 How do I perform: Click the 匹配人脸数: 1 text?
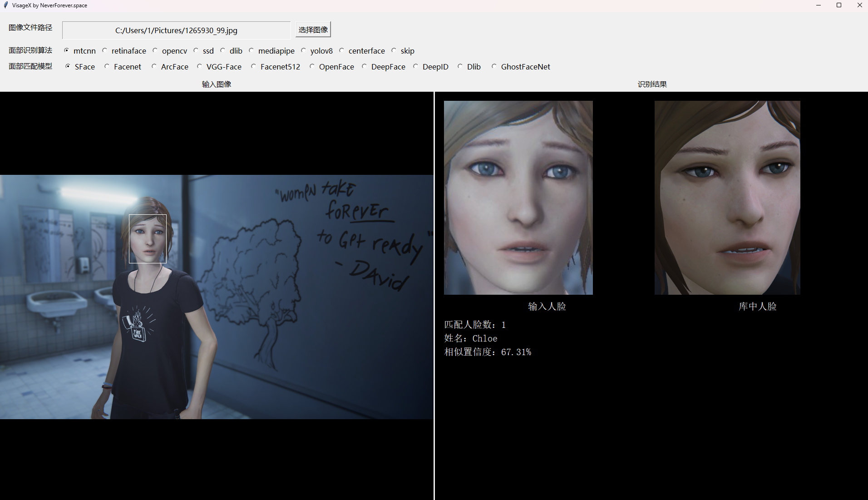475,325
